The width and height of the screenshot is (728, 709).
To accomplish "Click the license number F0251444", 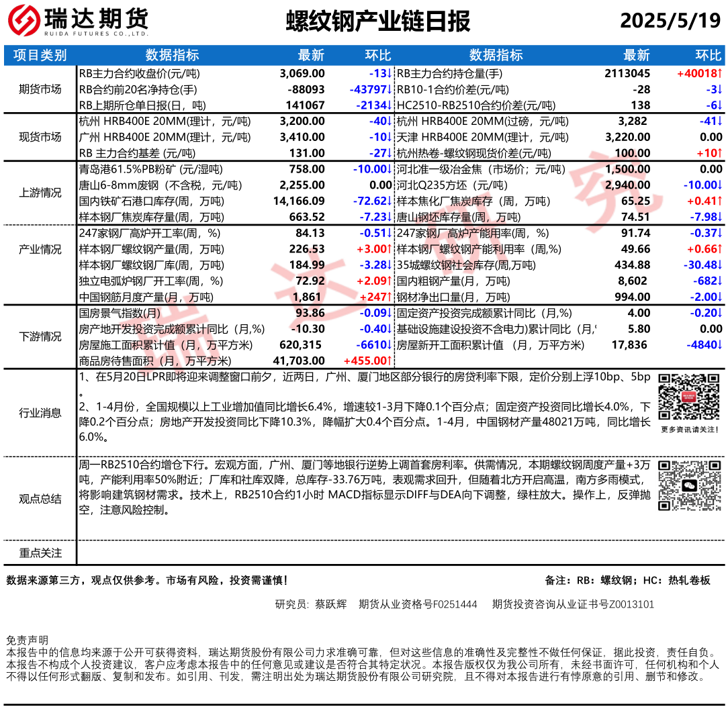I will pyautogui.click(x=455, y=604).
